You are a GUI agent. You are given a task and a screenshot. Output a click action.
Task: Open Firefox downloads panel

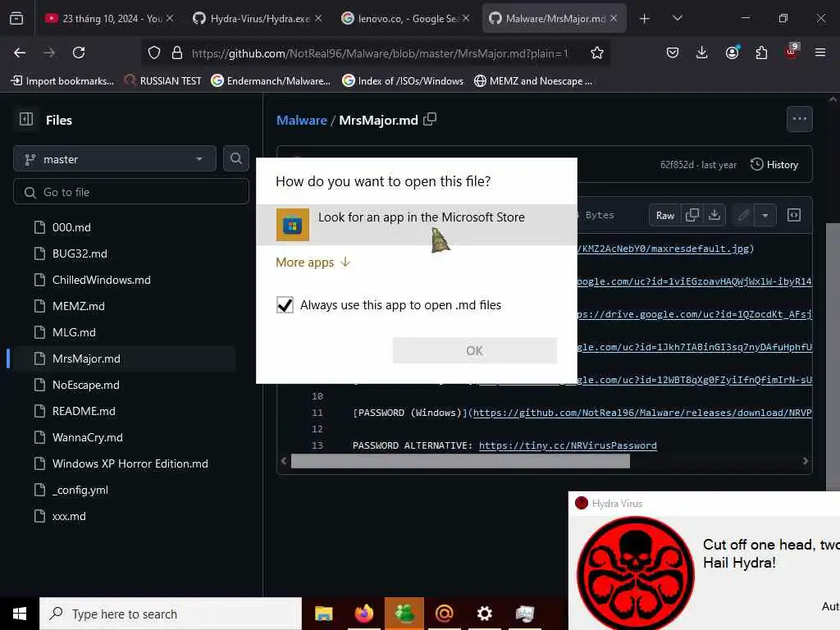coord(702,52)
